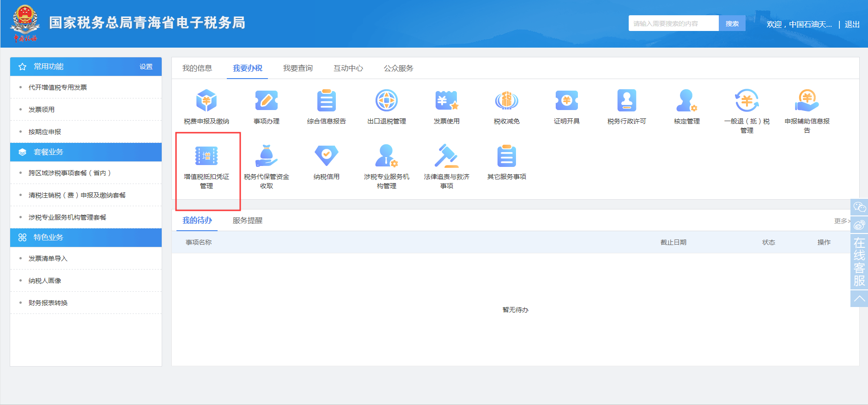Screen dimensions: 868x405
Task: Click the 国家税务总局青海省电子税务局 title
Action: click(x=147, y=23)
